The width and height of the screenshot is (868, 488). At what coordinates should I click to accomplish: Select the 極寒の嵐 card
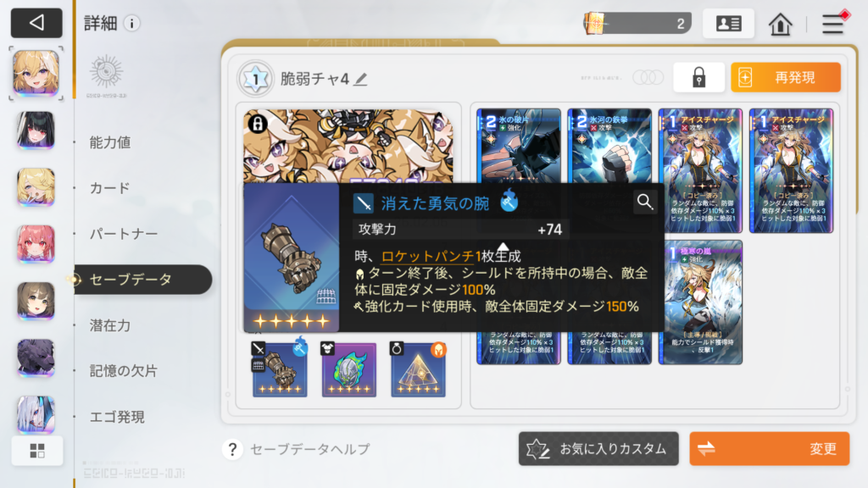point(700,302)
